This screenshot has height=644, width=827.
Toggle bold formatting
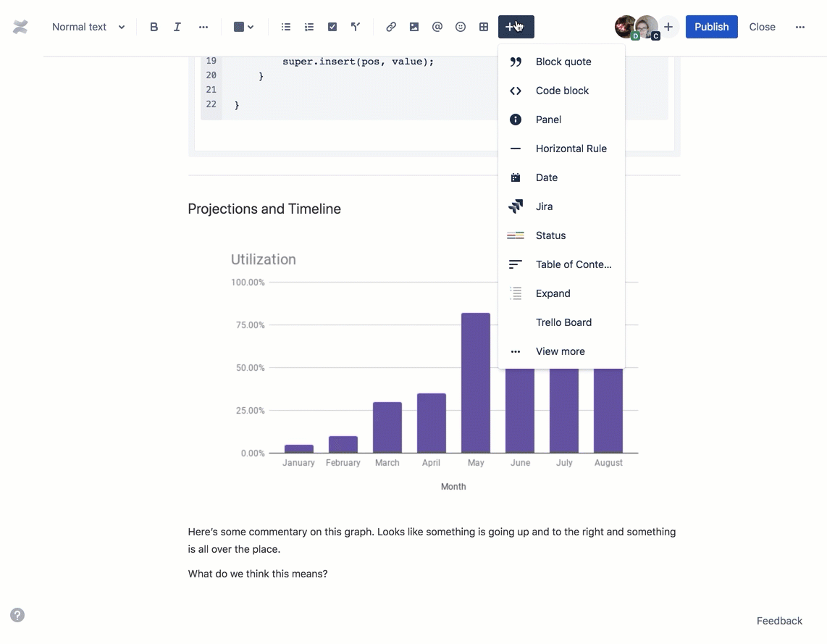(154, 26)
